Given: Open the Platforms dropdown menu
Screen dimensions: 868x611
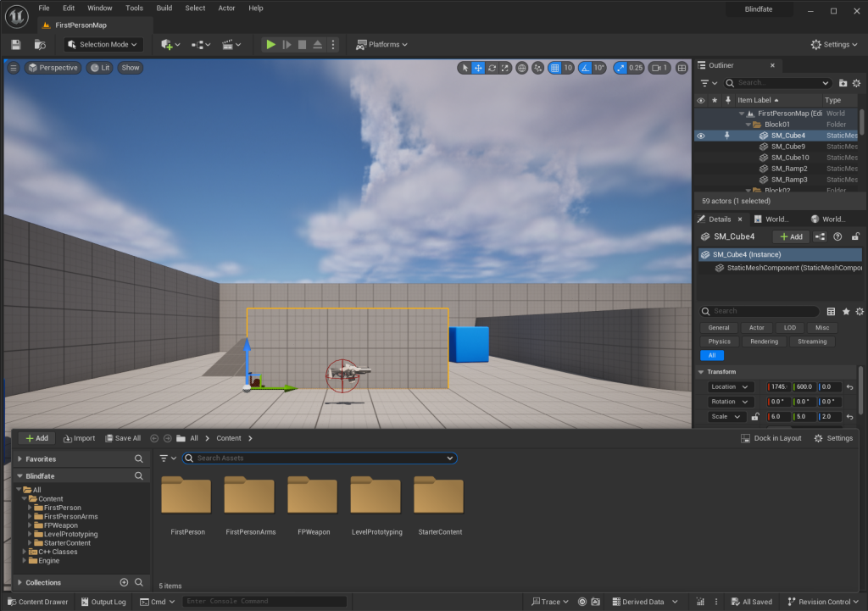Looking at the screenshot, I should pyautogui.click(x=381, y=44).
